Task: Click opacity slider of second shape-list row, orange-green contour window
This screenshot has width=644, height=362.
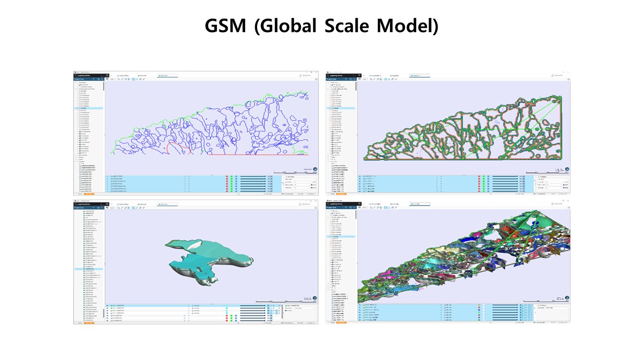Action: coord(505,179)
